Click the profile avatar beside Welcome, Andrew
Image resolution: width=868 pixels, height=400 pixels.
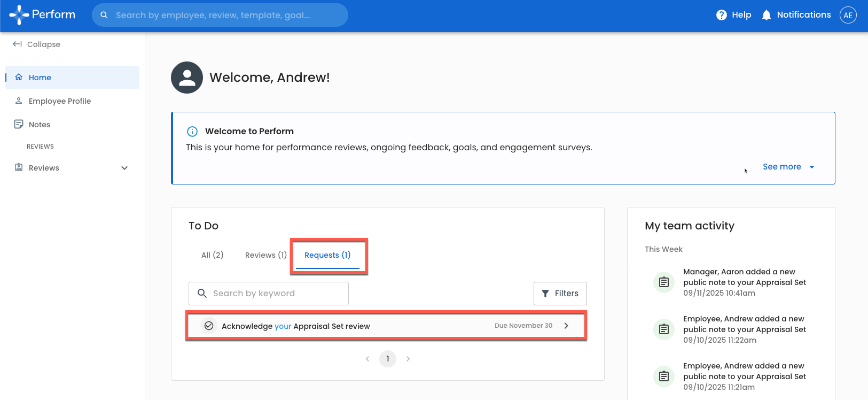click(x=187, y=78)
